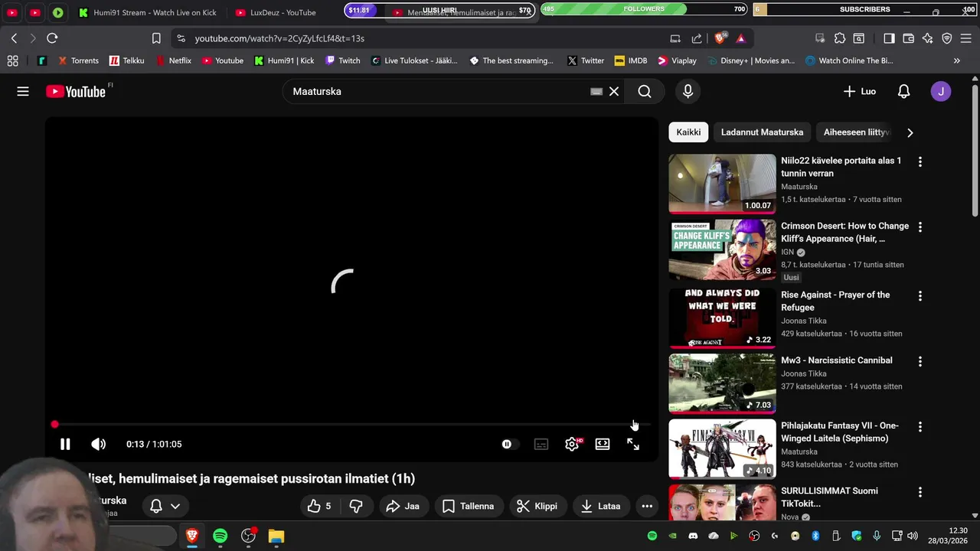
Task: Open Crimson Desert How to Change title
Action: pos(844,232)
